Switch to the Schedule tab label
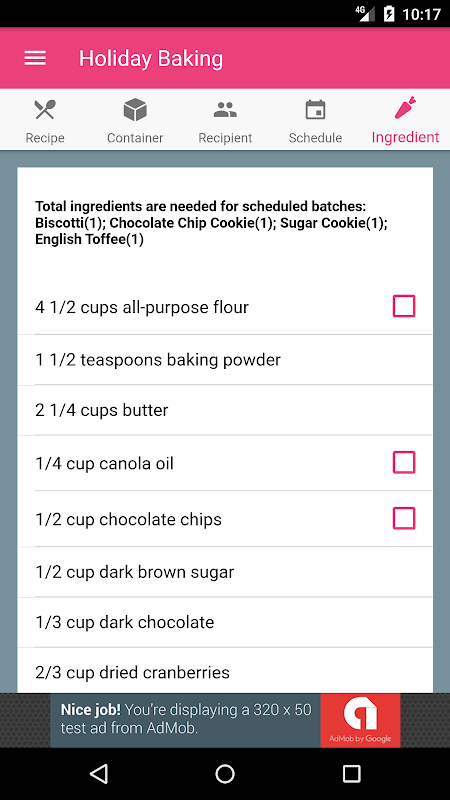Viewport: 450px width, 800px height. [315, 138]
